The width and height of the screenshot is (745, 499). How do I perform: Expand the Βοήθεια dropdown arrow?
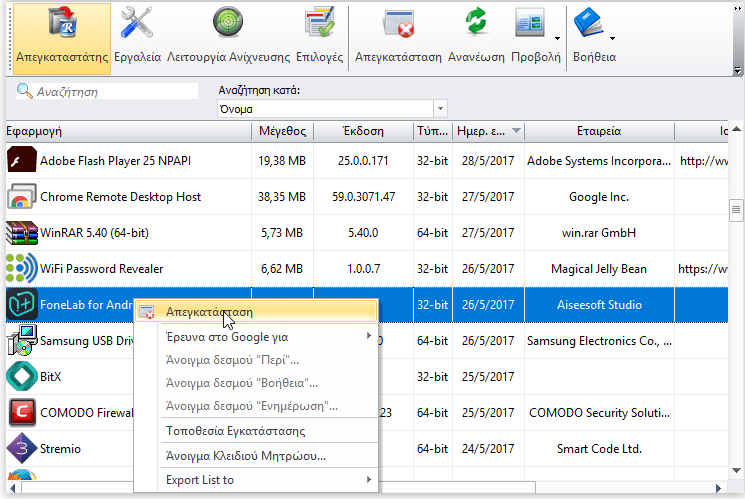click(612, 38)
